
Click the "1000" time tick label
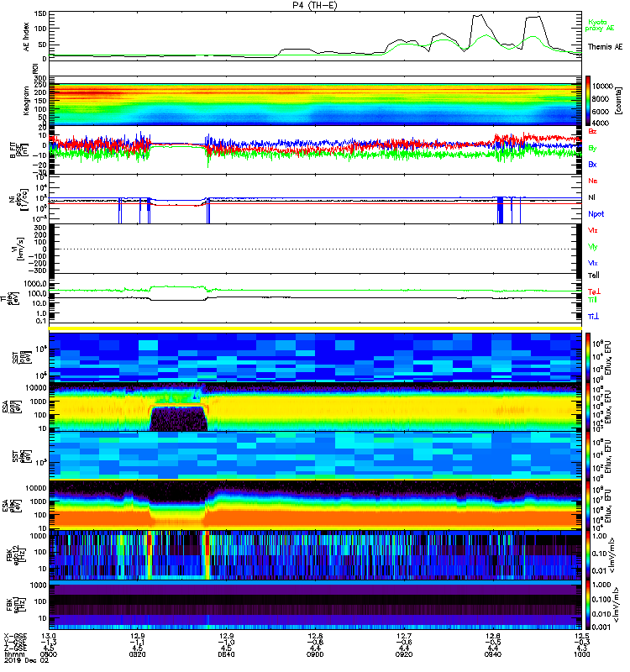[x=581, y=654]
